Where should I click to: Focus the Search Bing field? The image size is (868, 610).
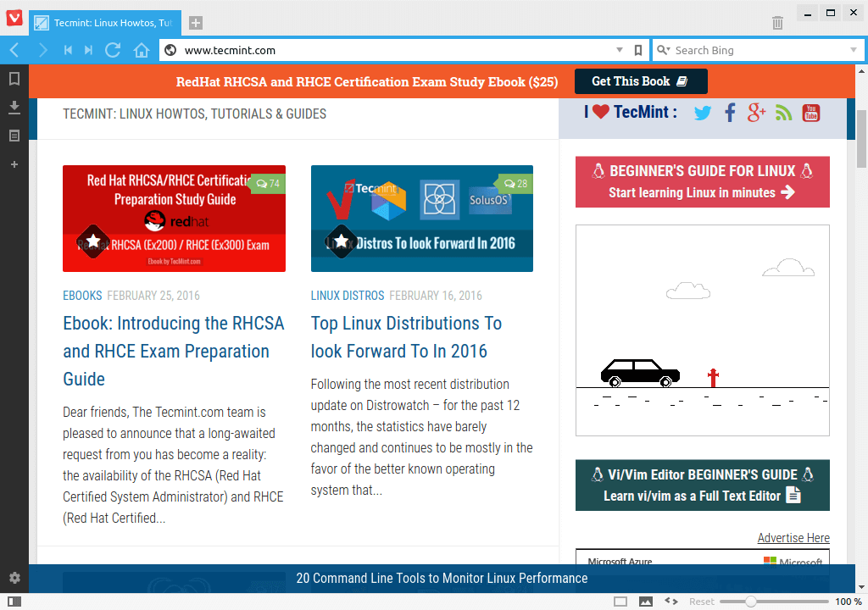coord(759,50)
